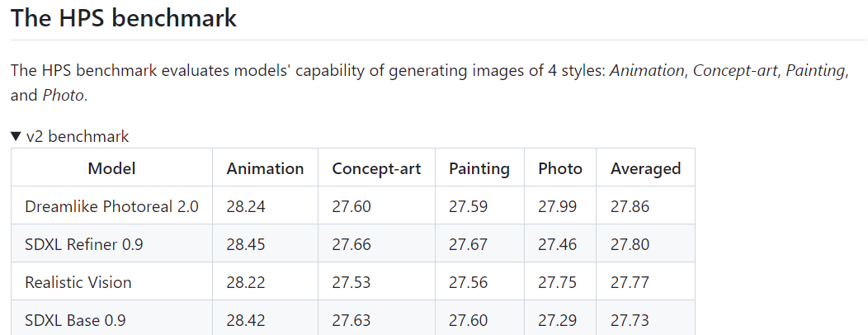Click Dreamlike Photoreal averaged score 27.86
Screen dimensions: 868x335
pyautogui.click(x=630, y=206)
